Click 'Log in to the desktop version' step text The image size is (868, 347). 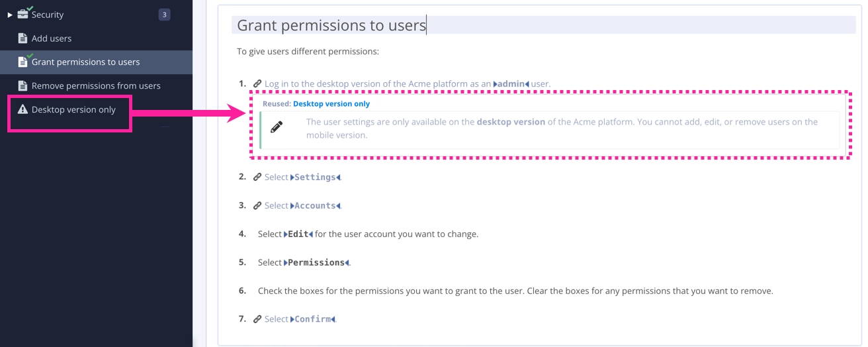408,84
